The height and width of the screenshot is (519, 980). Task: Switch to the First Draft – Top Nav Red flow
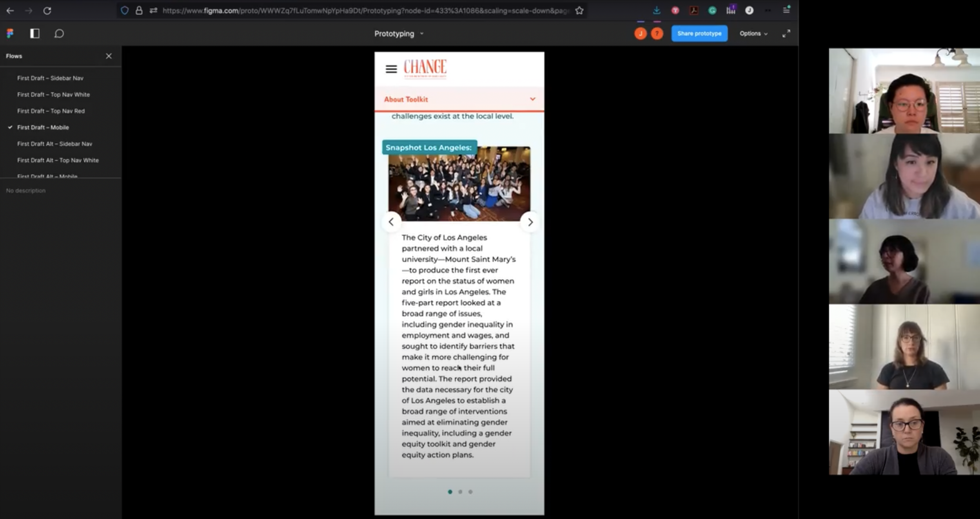point(51,111)
